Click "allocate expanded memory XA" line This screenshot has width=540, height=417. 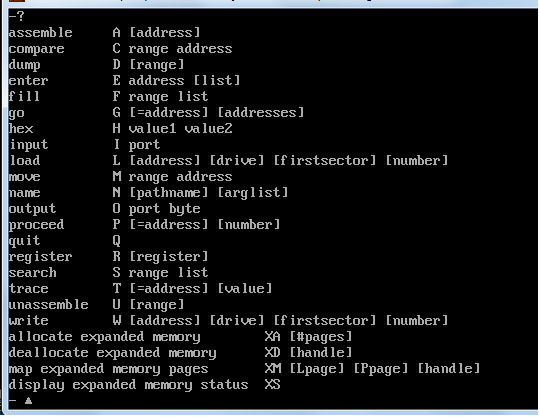coord(180,336)
